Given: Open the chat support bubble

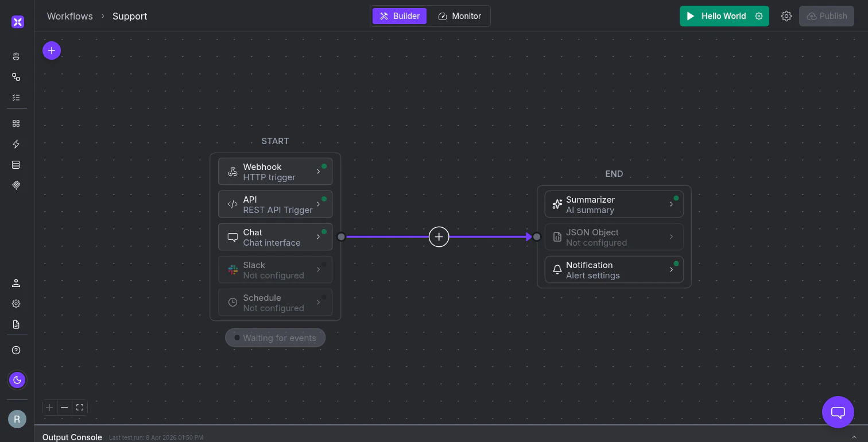Looking at the screenshot, I should [838, 412].
